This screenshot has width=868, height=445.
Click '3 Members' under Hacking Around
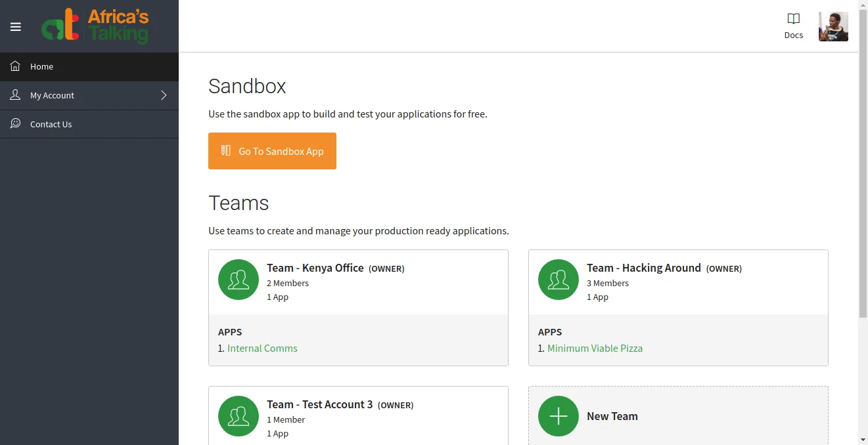tap(608, 284)
